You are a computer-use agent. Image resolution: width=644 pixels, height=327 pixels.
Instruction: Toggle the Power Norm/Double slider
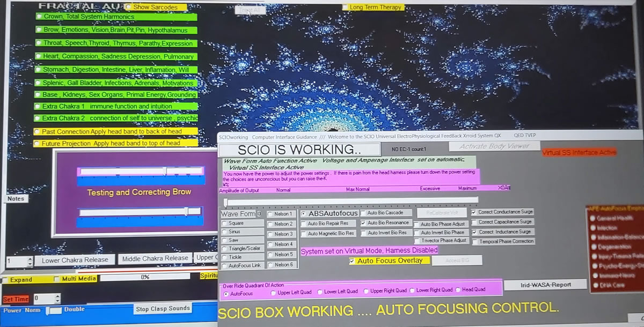point(53,310)
